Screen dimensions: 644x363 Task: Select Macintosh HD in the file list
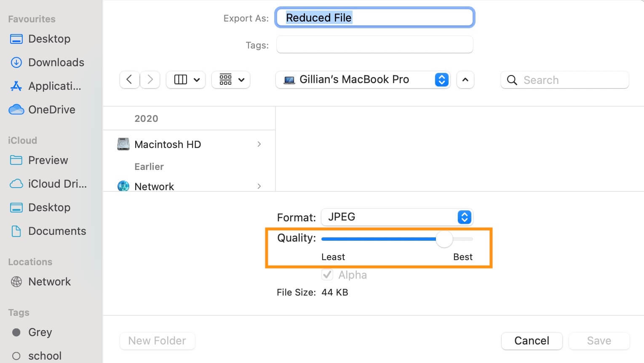click(x=189, y=144)
